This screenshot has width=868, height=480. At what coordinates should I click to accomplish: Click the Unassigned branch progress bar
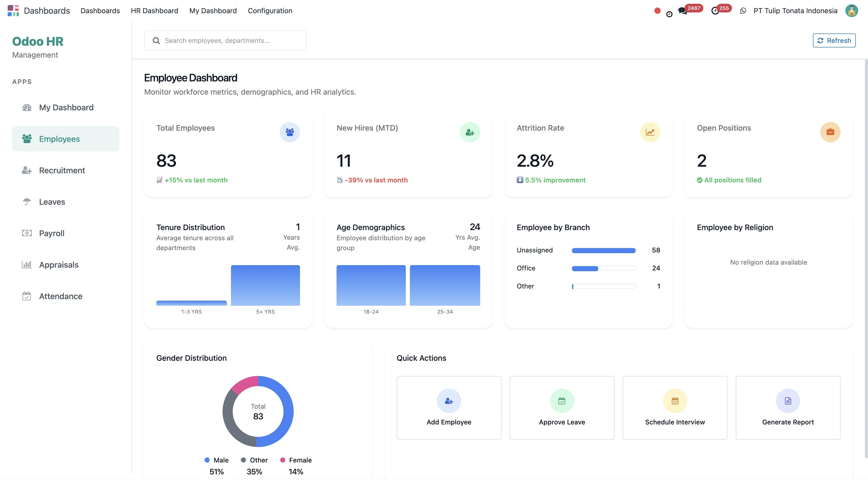(x=604, y=250)
